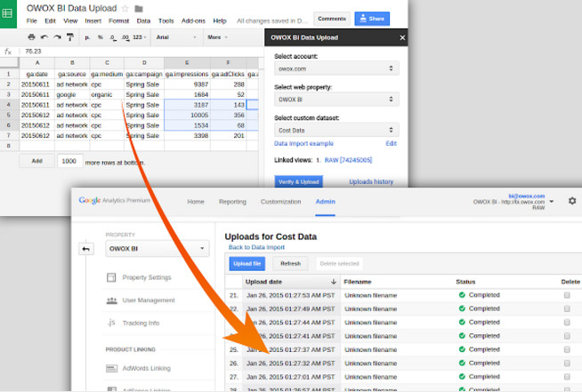Click the Print icon in Sheets toolbar
Screen dimensions: 582x392
coord(31,37)
